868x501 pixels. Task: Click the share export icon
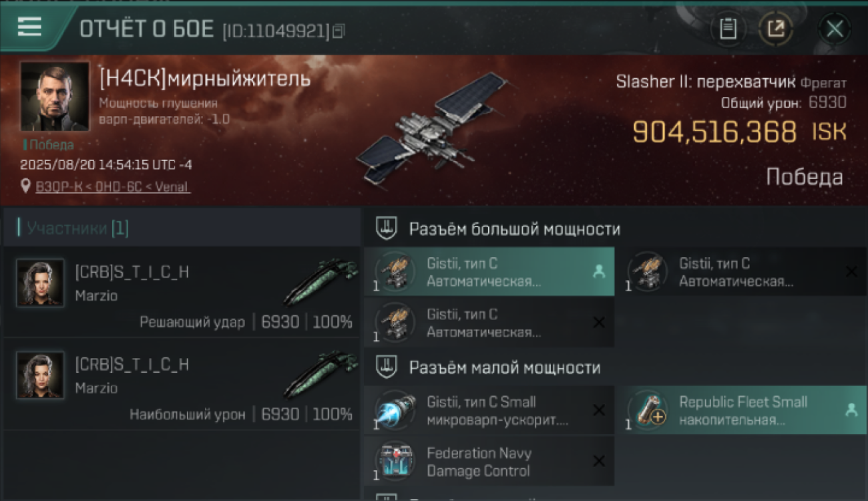point(775,29)
